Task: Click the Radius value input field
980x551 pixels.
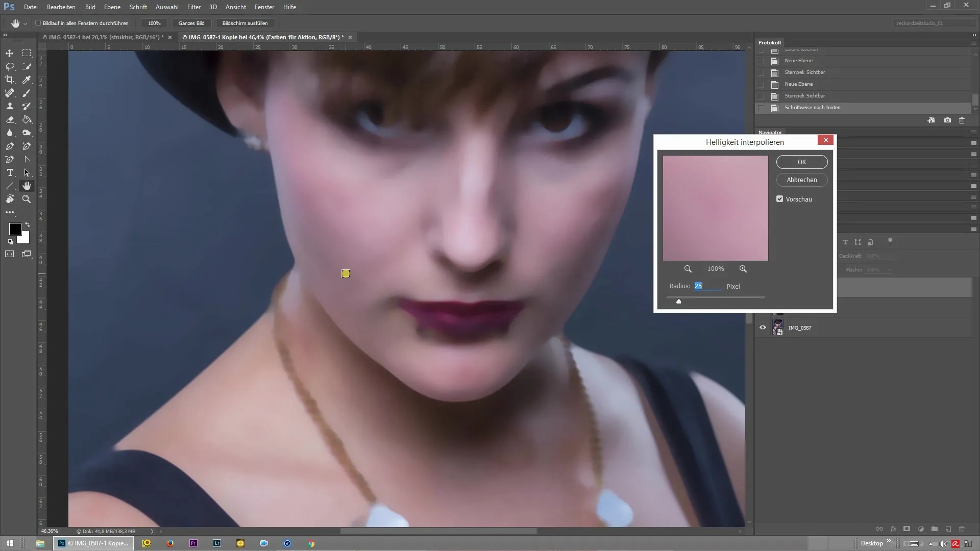Action: [707, 286]
